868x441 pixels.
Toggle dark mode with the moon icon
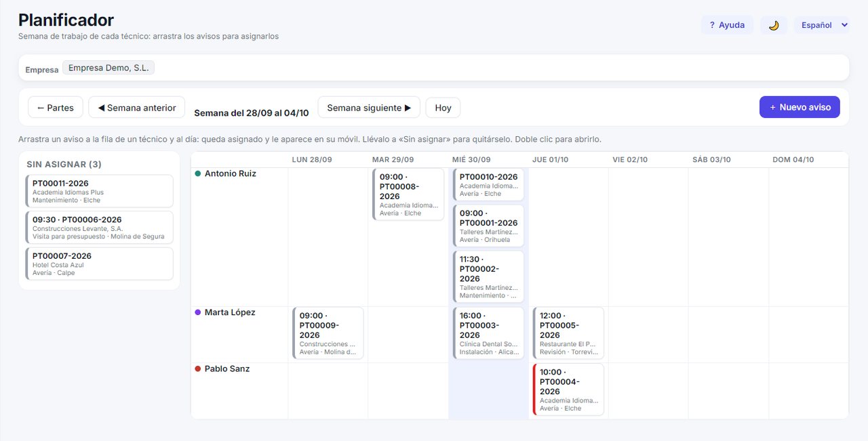point(774,25)
